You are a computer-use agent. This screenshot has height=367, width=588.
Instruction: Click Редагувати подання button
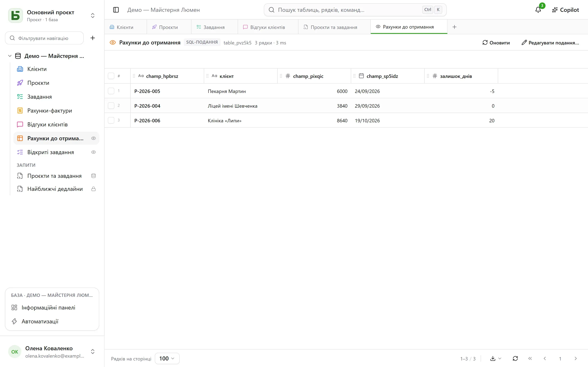550,43
